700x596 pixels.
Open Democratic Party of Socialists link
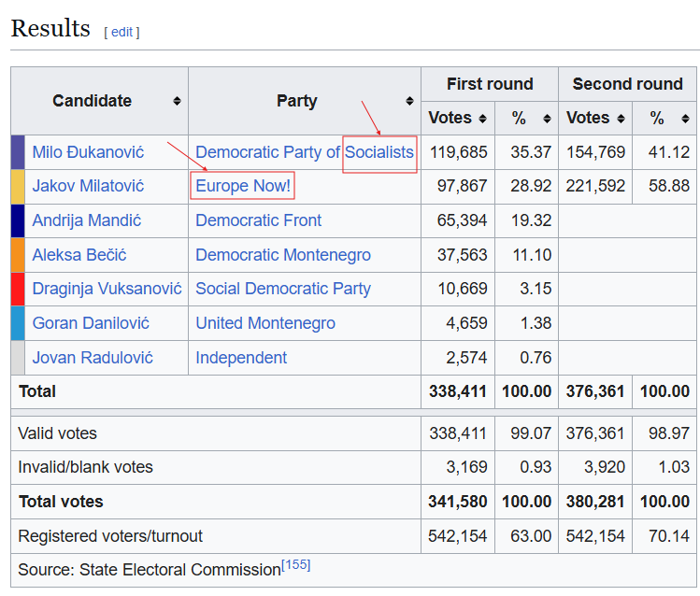[x=304, y=152]
